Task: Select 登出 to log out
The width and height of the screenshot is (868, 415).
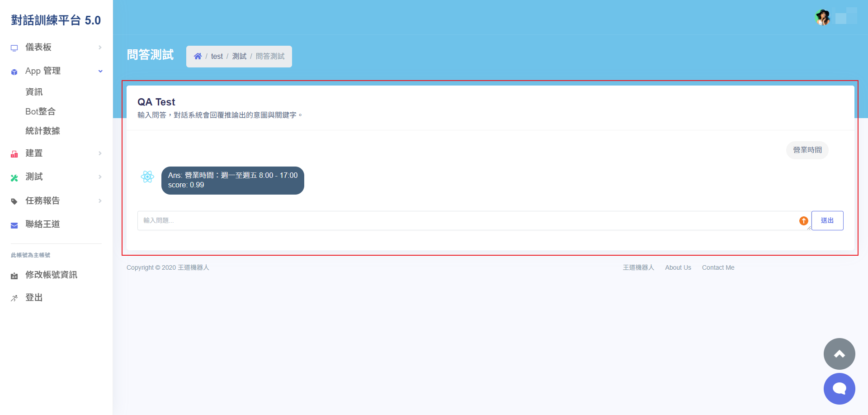Action: [x=34, y=297]
